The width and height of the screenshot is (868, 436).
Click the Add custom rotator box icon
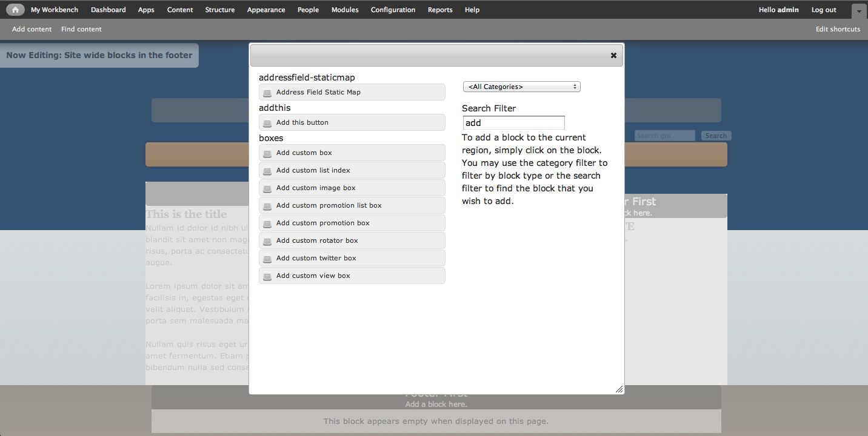point(267,240)
